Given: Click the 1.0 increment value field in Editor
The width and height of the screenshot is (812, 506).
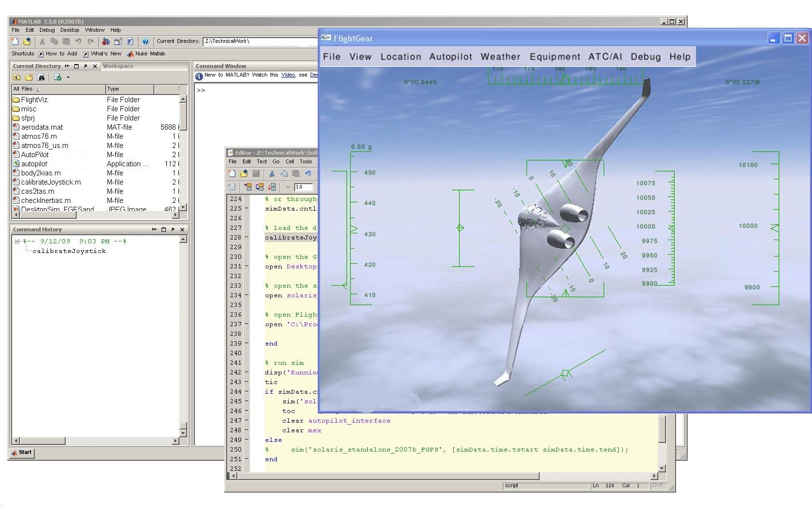Looking at the screenshot, I should pos(304,187).
